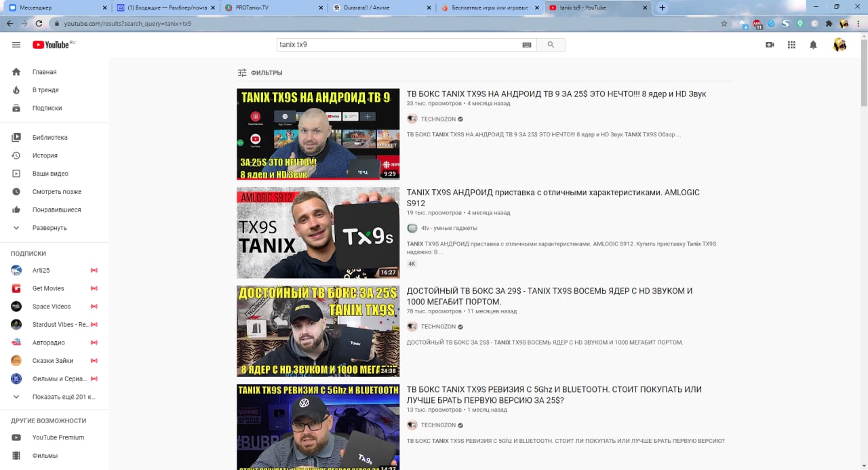This screenshot has width=868, height=470.
Task: Expand sidebar with Развернуть
Action: (x=54, y=228)
